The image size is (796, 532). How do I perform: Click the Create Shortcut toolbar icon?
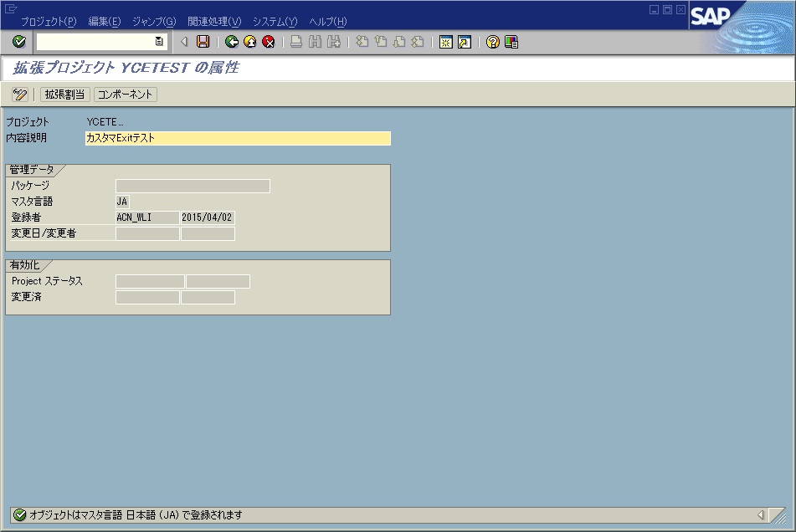click(464, 41)
